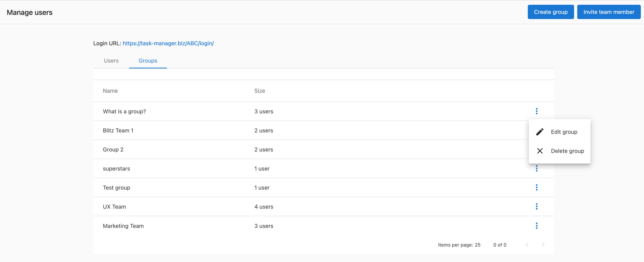Image resolution: width=644 pixels, height=262 pixels.
Task: Click Invite team member button
Action: tap(609, 12)
